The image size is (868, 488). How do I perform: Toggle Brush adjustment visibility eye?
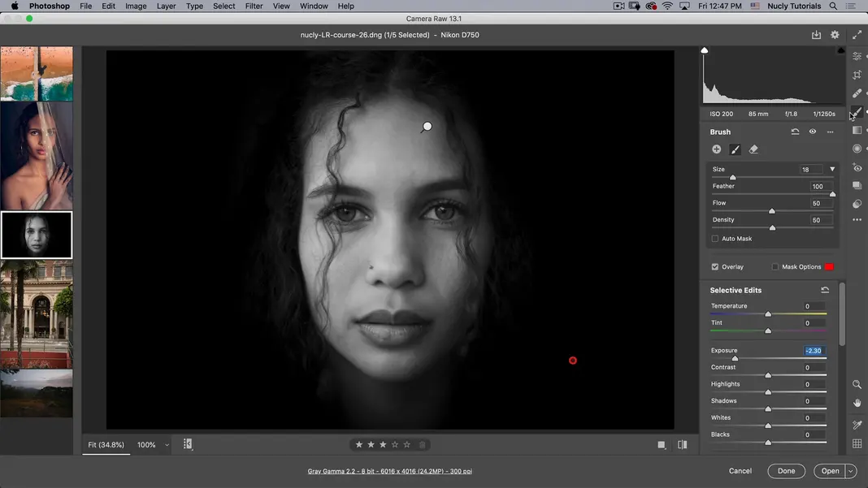pyautogui.click(x=812, y=132)
